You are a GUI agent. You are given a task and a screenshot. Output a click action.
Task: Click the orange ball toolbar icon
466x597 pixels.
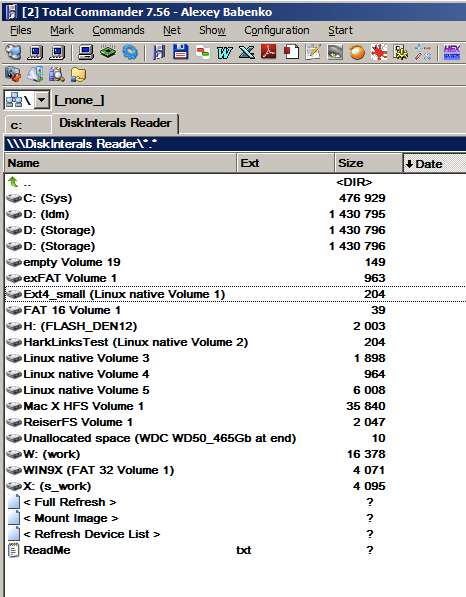point(357,52)
